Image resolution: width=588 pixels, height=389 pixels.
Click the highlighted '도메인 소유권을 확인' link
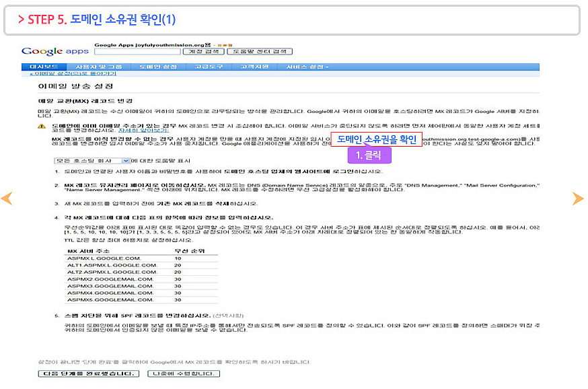pos(377,139)
